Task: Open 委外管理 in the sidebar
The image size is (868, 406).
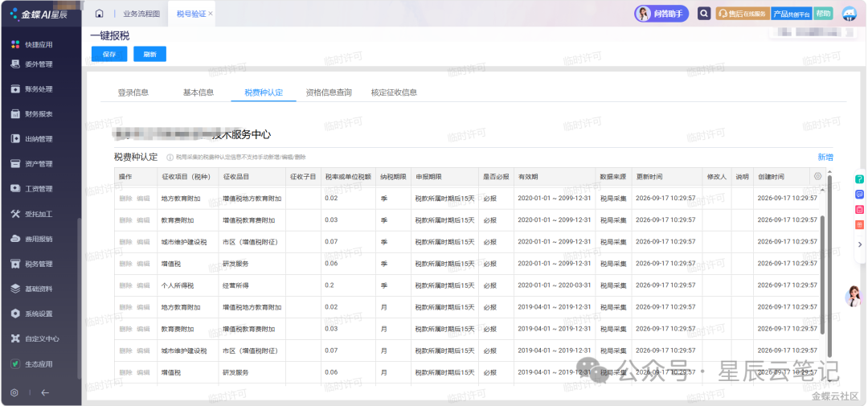Action: [32, 64]
